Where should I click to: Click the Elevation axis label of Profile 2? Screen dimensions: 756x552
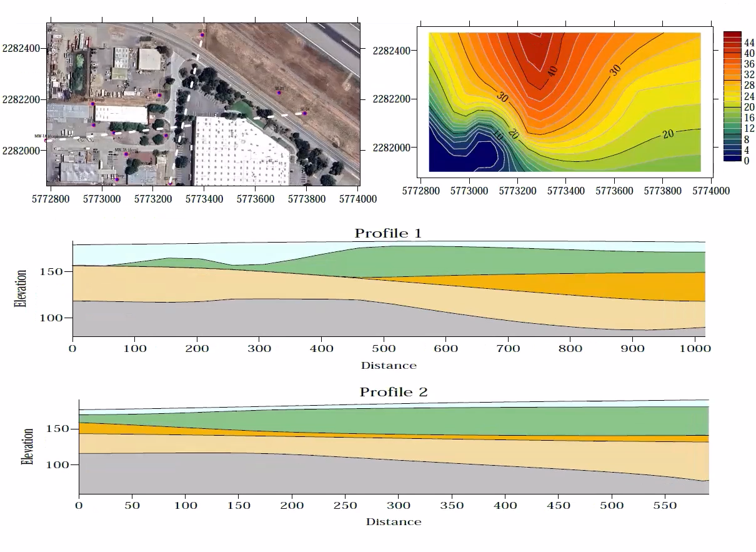point(27,446)
